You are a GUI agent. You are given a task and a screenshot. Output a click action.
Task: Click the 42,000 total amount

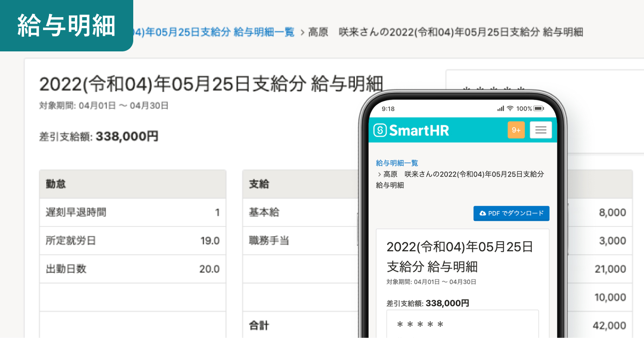point(610,325)
